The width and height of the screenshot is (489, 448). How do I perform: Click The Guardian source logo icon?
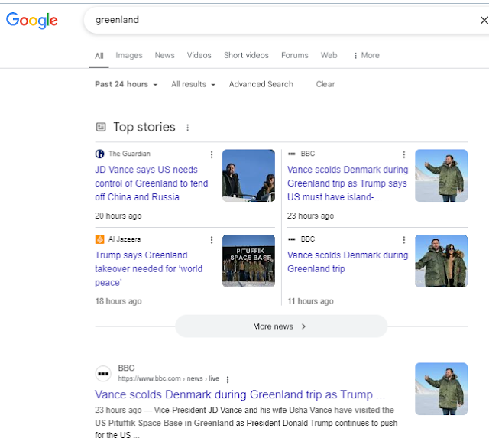pos(99,154)
